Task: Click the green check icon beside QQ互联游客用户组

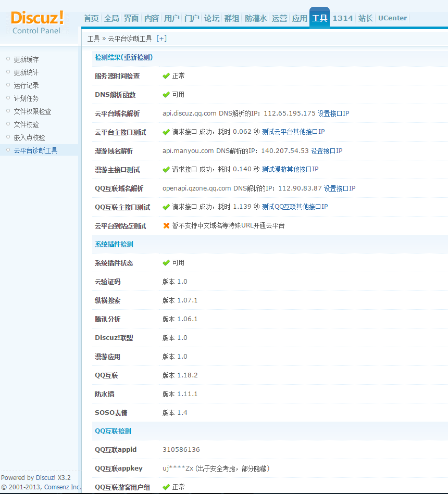Action: [x=166, y=487]
